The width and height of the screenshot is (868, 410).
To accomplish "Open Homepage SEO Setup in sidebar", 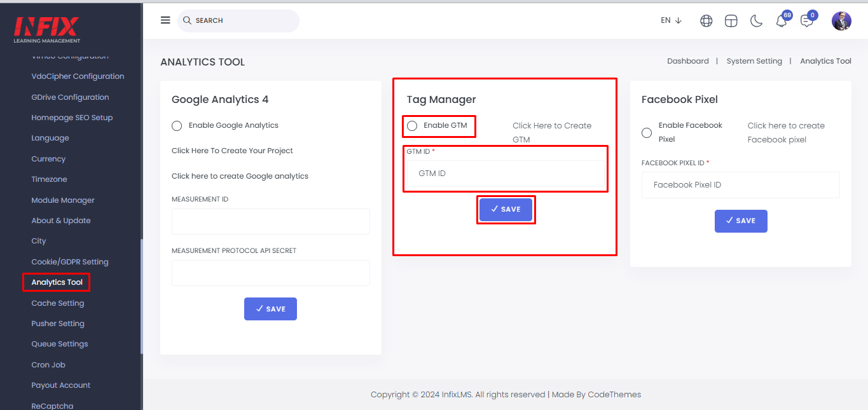I will [x=72, y=118].
